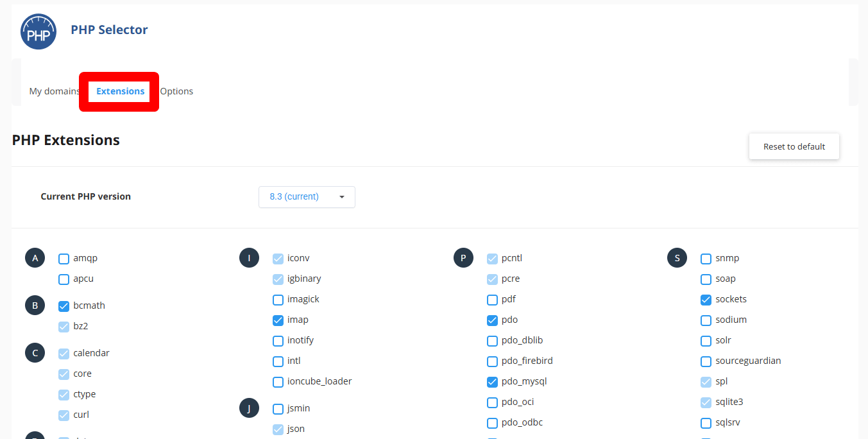Screen dimensions: 868x439
Task: Enable the imagick extension
Action: [278, 300]
